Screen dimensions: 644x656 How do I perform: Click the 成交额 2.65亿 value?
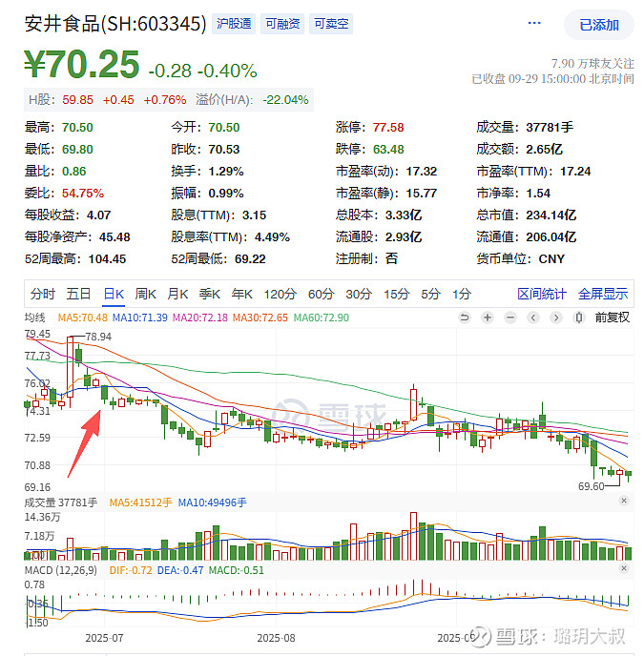pos(545,149)
